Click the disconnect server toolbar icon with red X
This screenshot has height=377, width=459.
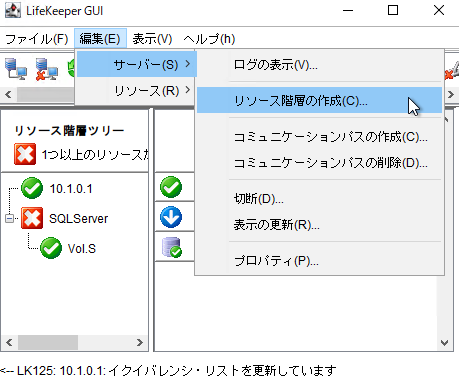pyautogui.click(x=47, y=69)
